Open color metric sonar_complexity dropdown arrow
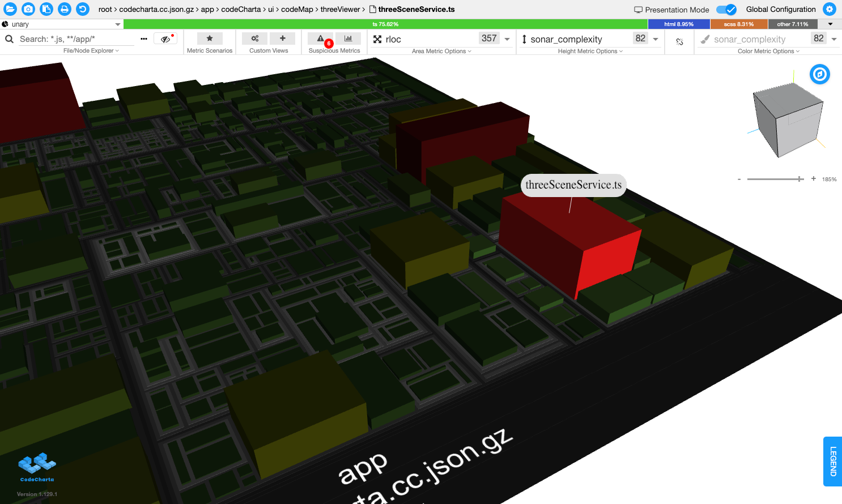This screenshot has width=842, height=504. 834,39
